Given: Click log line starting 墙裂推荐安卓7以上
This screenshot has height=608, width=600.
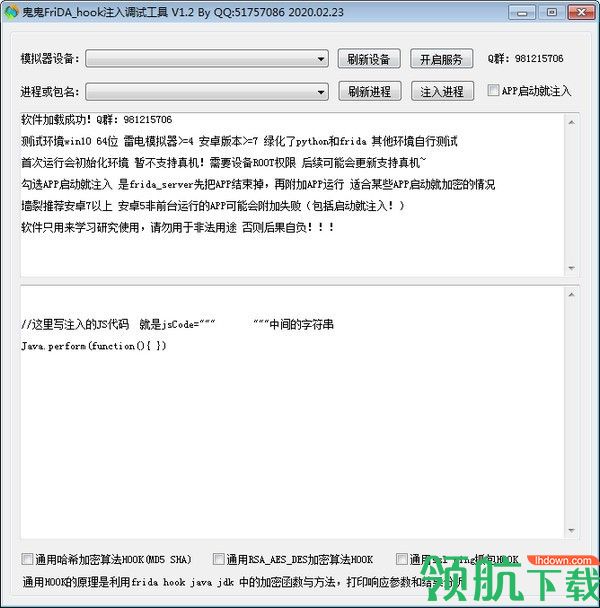Looking at the screenshot, I should coord(213,206).
